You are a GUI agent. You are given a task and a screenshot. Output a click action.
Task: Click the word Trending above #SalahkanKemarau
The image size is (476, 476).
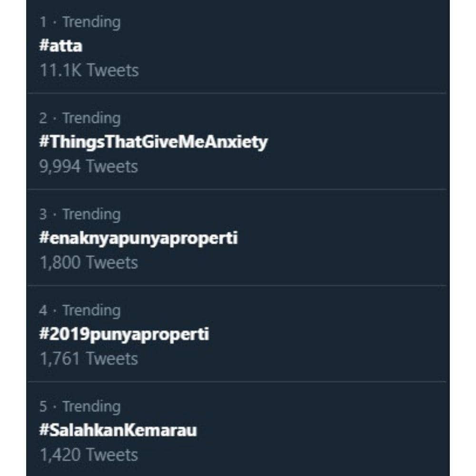[91, 407]
